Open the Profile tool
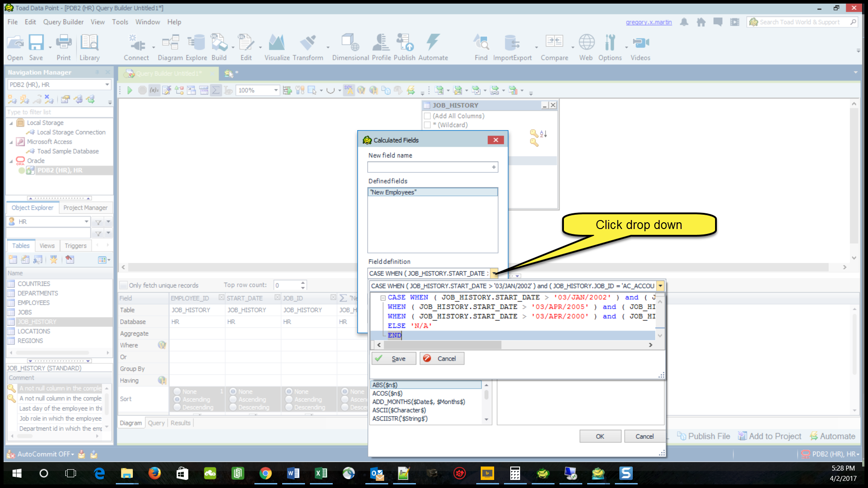This screenshot has width=868, height=488. pos(381,47)
